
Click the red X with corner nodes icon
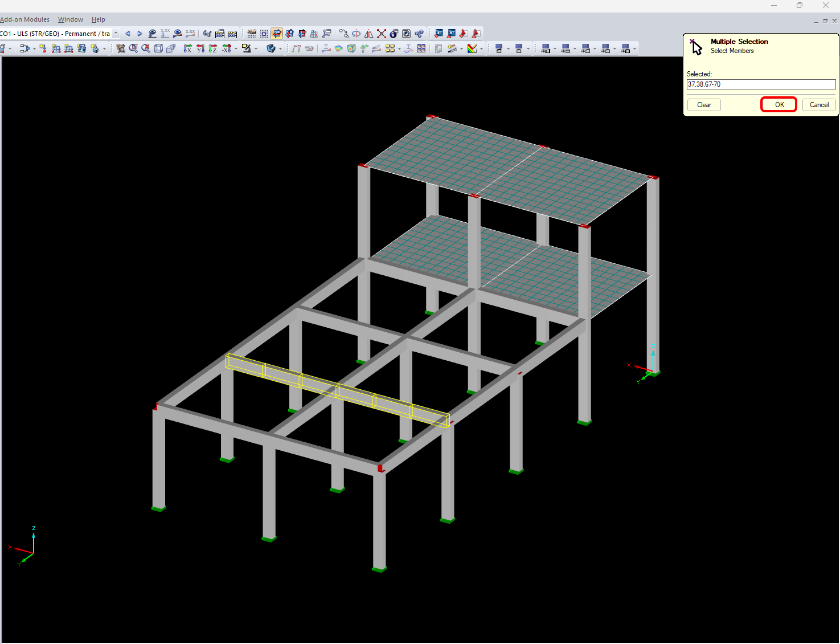381,34
